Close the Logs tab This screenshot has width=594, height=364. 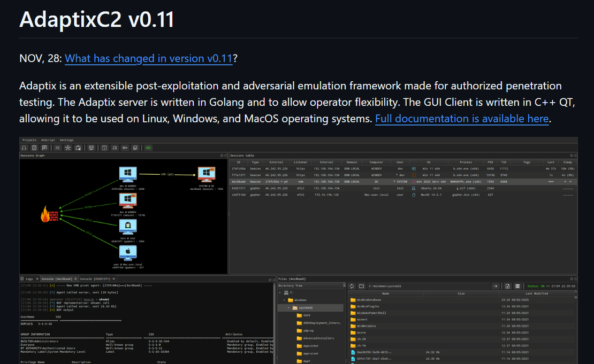pos(37,279)
